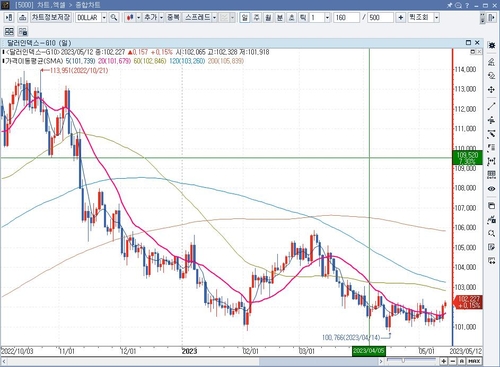Click the expand right panel icon
The width and height of the screenshot is (500, 367).
491,17
